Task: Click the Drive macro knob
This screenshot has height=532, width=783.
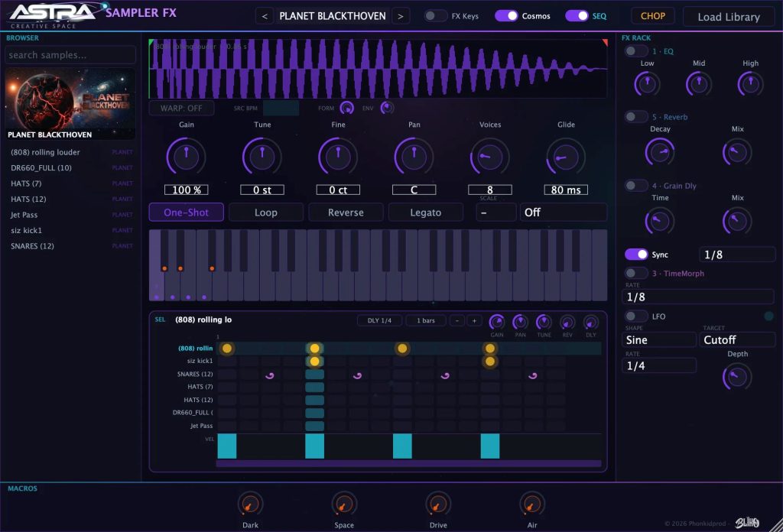Action: pyautogui.click(x=438, y=504)
